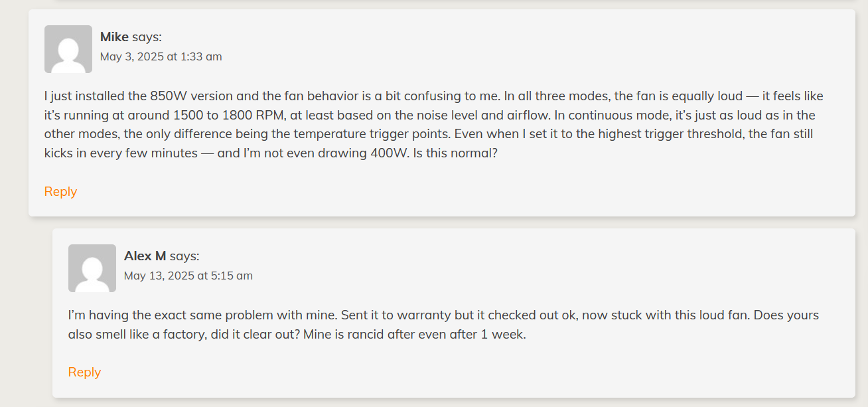868x407 pixels.
Task: Open the May 13, 2025 5:15 am permalink
Action: coord(188,276)
